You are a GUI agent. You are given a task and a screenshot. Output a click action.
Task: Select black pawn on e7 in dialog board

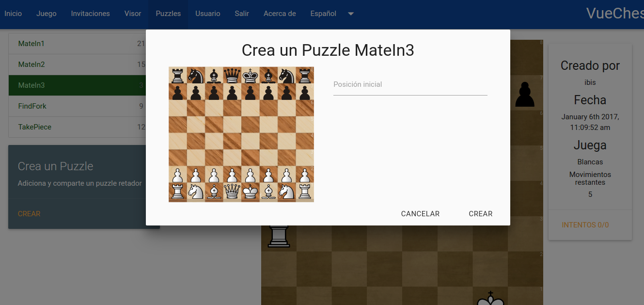click(x=251, y=92)
